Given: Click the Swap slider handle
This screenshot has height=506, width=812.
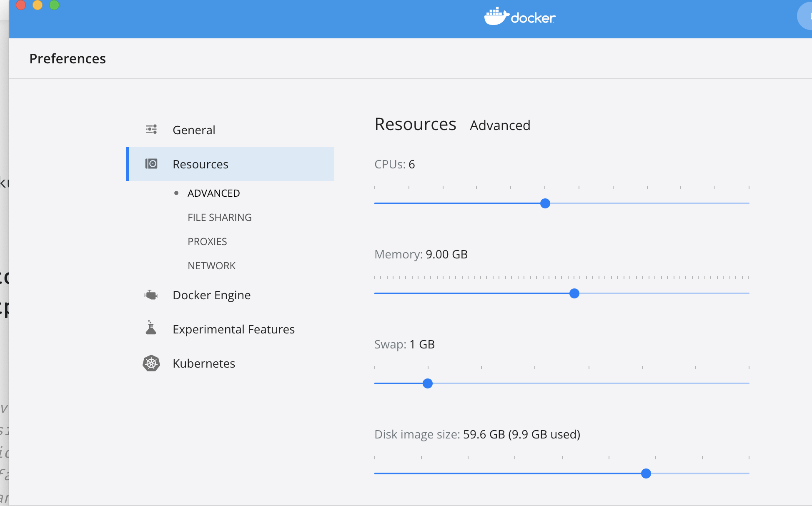Looking at the screenshot, I should click(427, 383).
